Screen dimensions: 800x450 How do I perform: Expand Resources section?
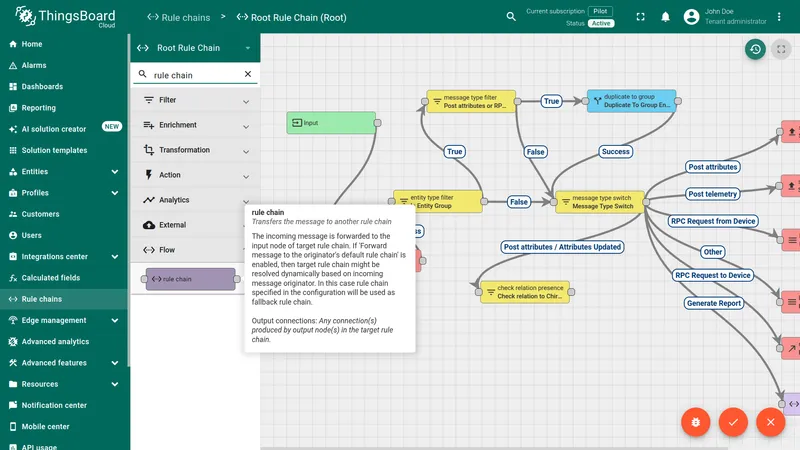pyautogui.click(x=64, y=384)
